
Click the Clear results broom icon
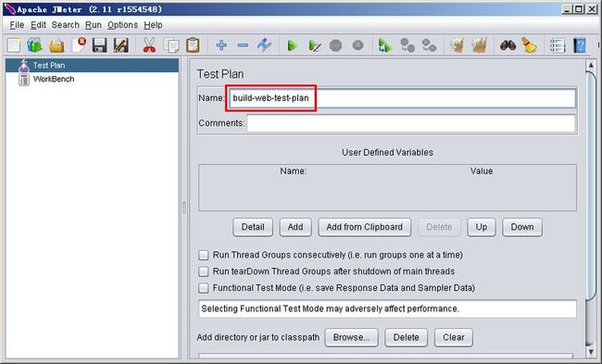(458, 45)
